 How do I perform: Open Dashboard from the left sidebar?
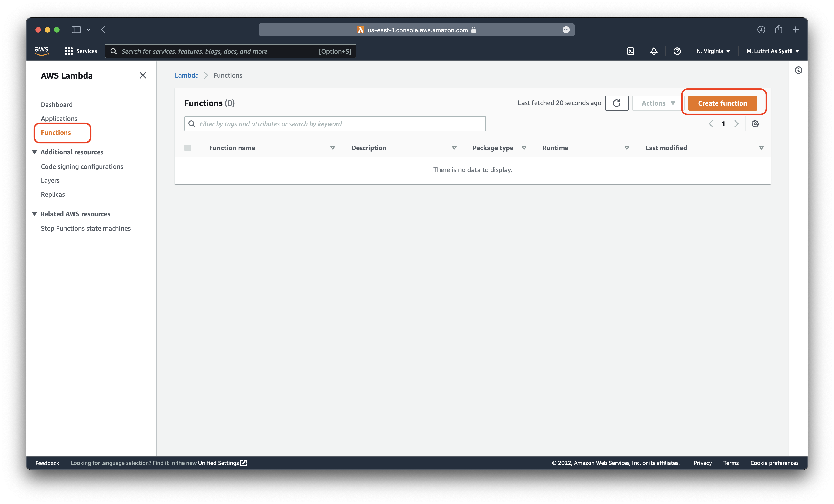pyautogui.click(x=57, y=104)
